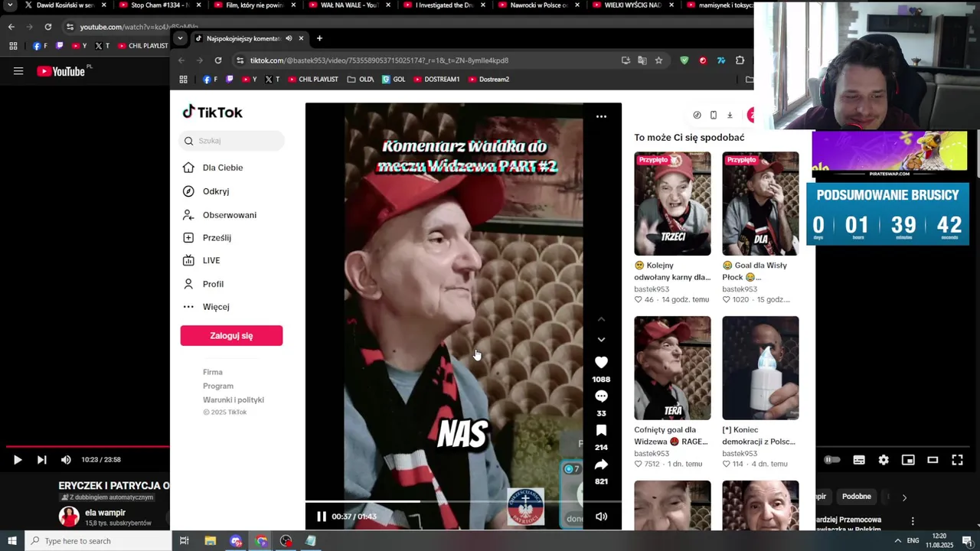Click the green shield extension icon
This screenshot has height=551, width=980.
point(684,60)
